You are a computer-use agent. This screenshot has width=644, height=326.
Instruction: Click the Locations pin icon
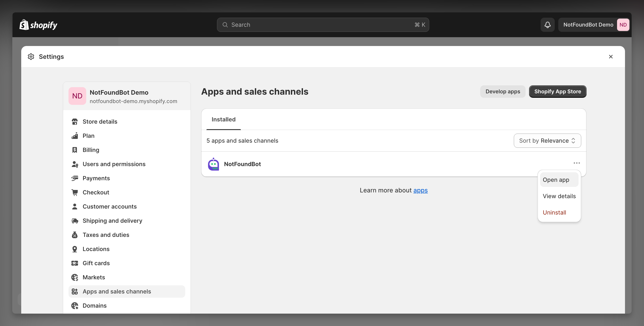point(74,249)
